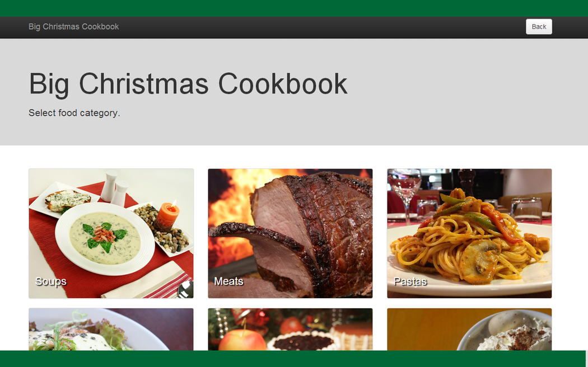Open the salad plate category tile
588x367 pixels.
coord(111,329)
